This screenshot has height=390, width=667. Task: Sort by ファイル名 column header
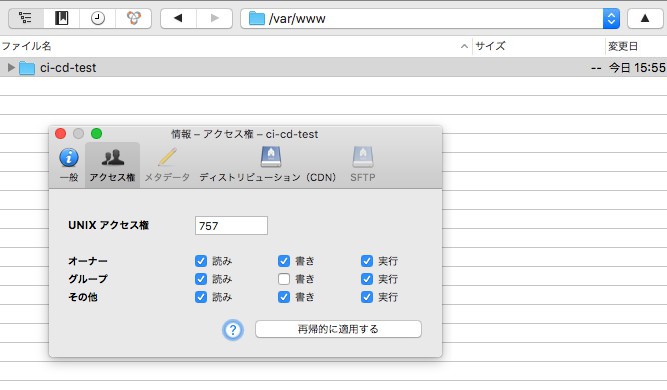pos(26,46)
